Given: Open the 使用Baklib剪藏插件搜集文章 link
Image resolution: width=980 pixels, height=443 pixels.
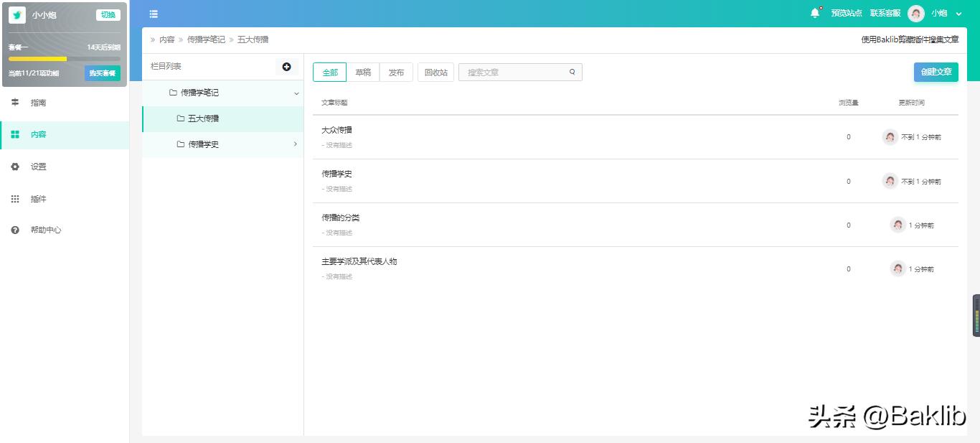Looking at the screenshot, I should pos(909,39).
